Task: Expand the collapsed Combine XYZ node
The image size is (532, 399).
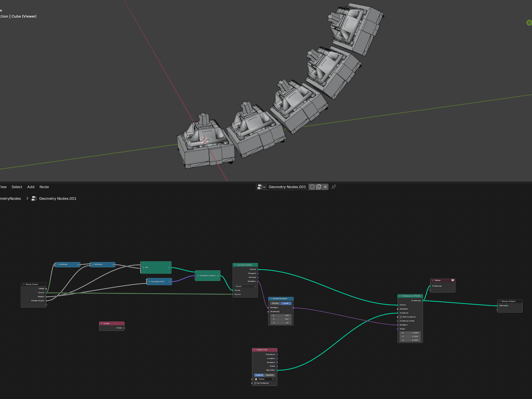Action: [150, 282]
